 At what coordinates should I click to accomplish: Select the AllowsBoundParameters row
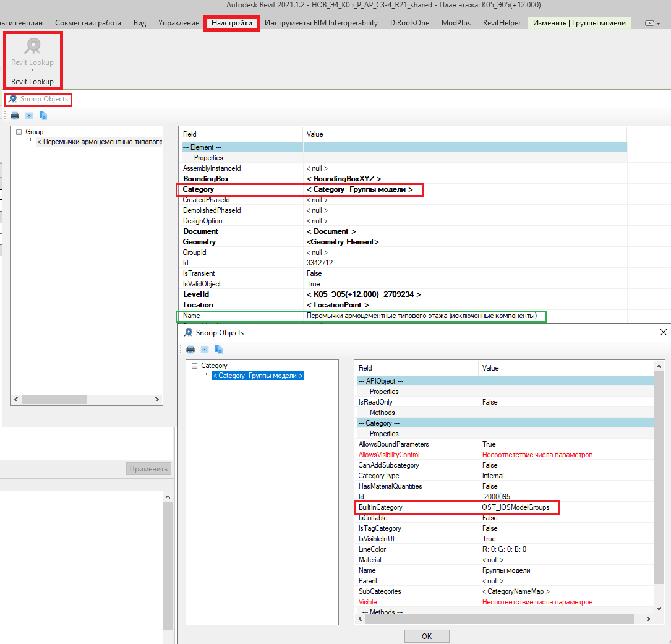505,444
